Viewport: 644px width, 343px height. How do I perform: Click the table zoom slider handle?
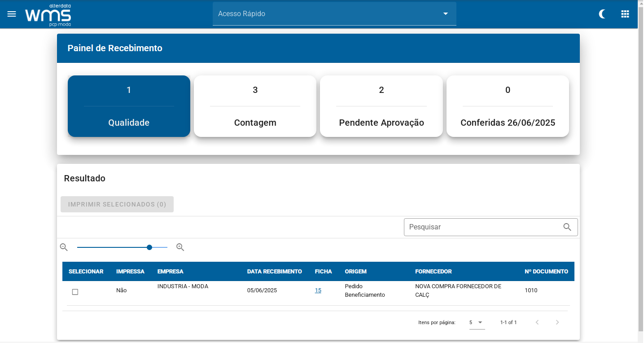149,247
